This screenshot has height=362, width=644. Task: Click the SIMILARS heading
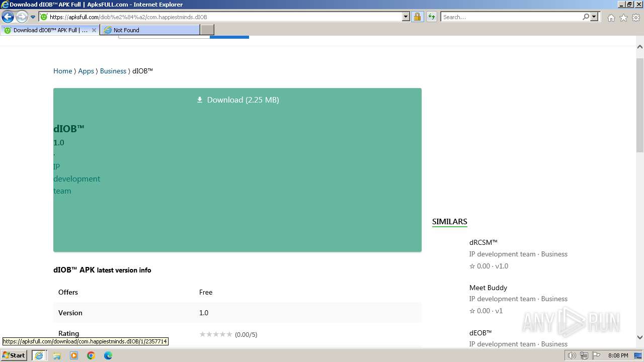tap(450, 221)
